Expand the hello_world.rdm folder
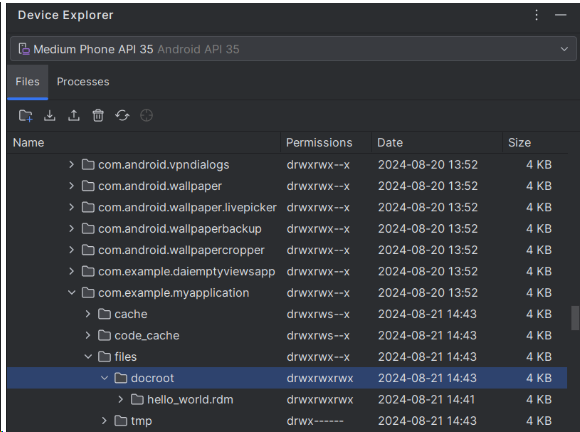The image size is (580, 432). tap(121, 399)
